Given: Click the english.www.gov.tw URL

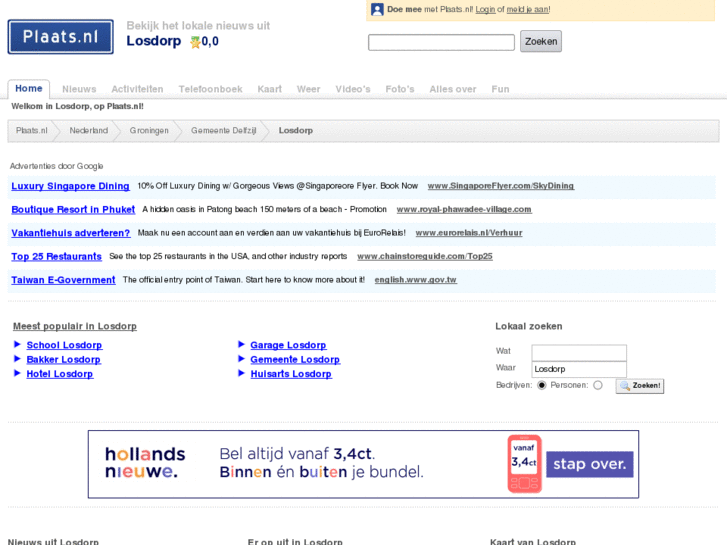Looking at the screenshot, I should [x=415, y=280].
